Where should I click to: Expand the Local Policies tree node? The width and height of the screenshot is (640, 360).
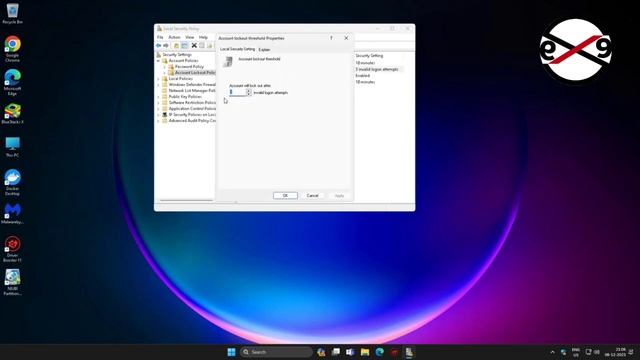158,78
